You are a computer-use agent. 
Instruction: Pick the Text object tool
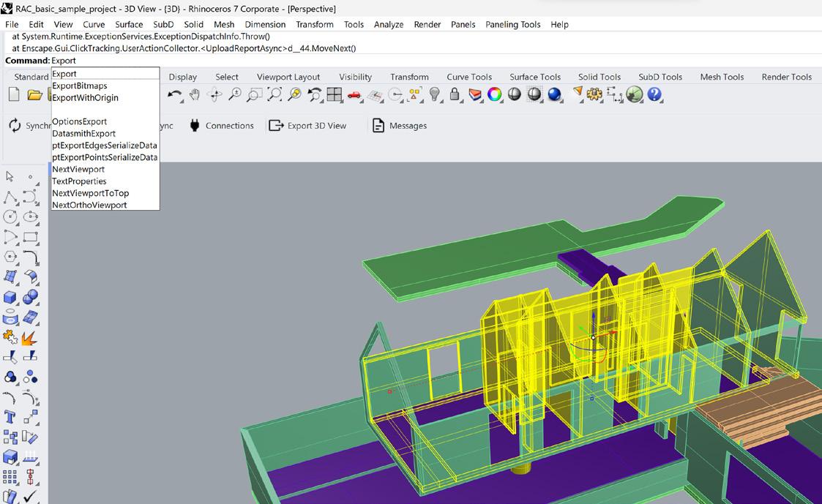tap(10, 417)
